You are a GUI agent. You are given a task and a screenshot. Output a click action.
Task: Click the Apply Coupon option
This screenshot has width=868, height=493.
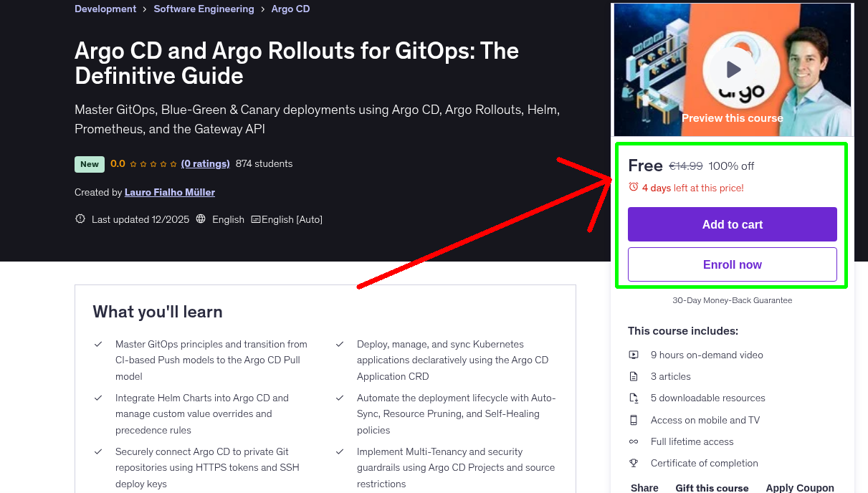(800, 487)
